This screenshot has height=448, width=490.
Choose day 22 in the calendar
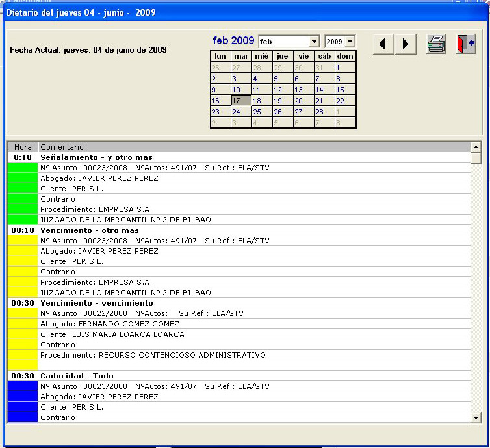tap(345, 101)
